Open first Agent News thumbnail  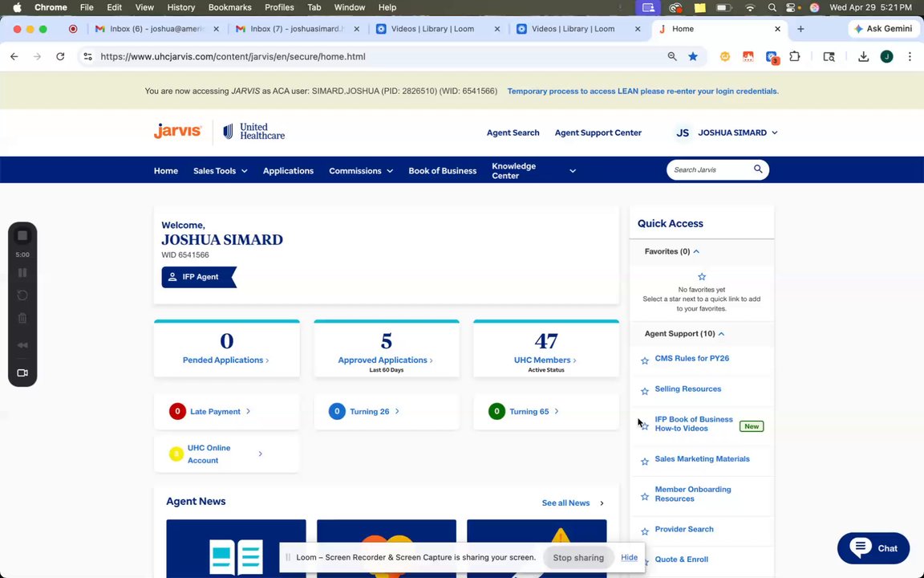236,548
